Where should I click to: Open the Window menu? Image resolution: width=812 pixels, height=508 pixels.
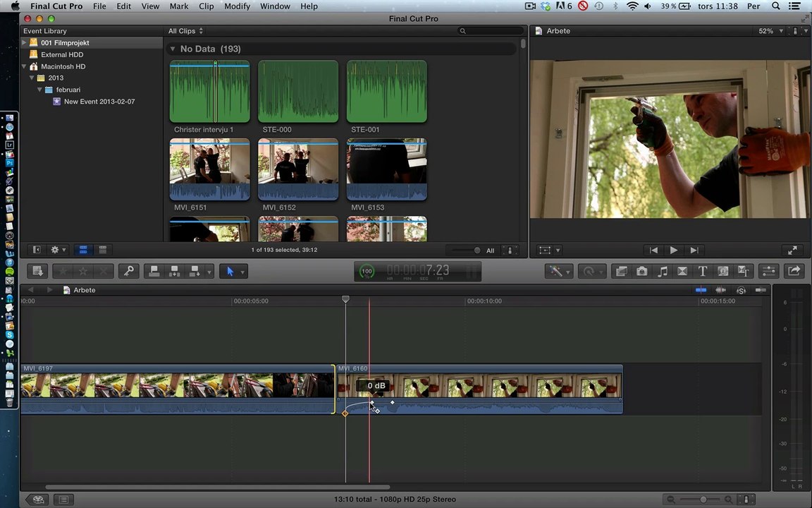(x=275, y=6)
